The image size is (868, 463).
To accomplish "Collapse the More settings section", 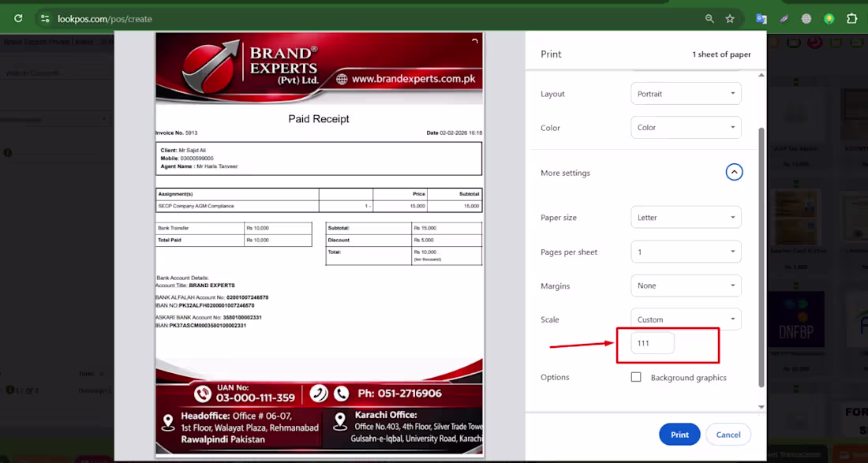I will [734, 173].
